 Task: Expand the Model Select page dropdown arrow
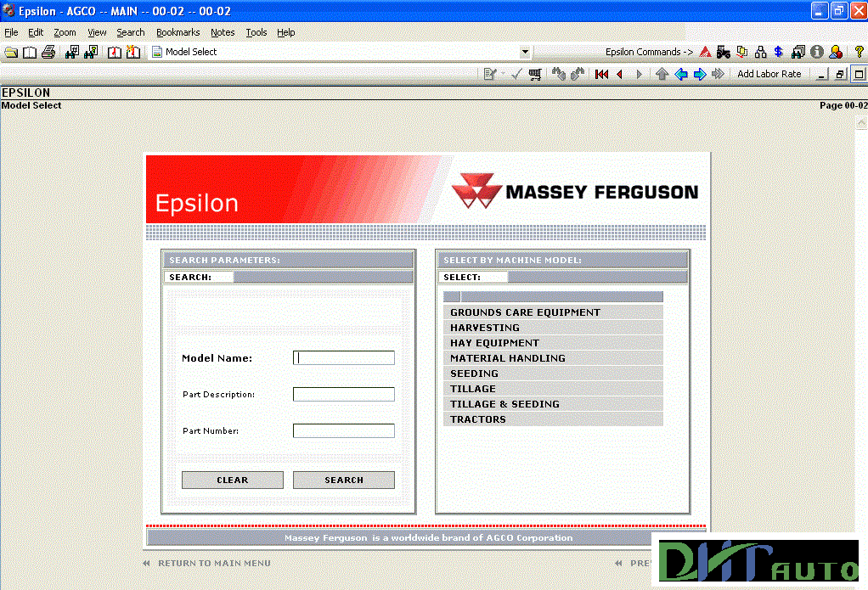[x=525, y=52]
